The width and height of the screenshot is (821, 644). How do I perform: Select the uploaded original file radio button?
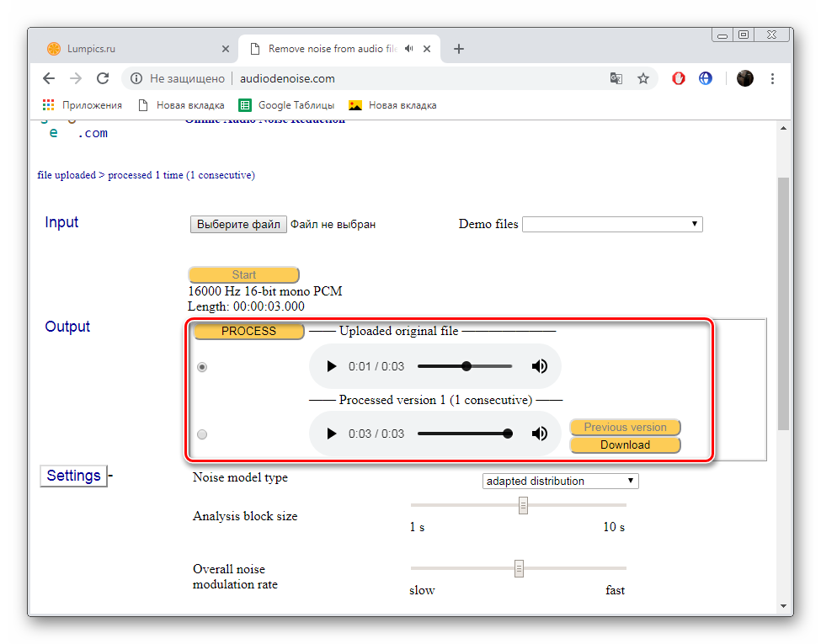coord(202,367)
